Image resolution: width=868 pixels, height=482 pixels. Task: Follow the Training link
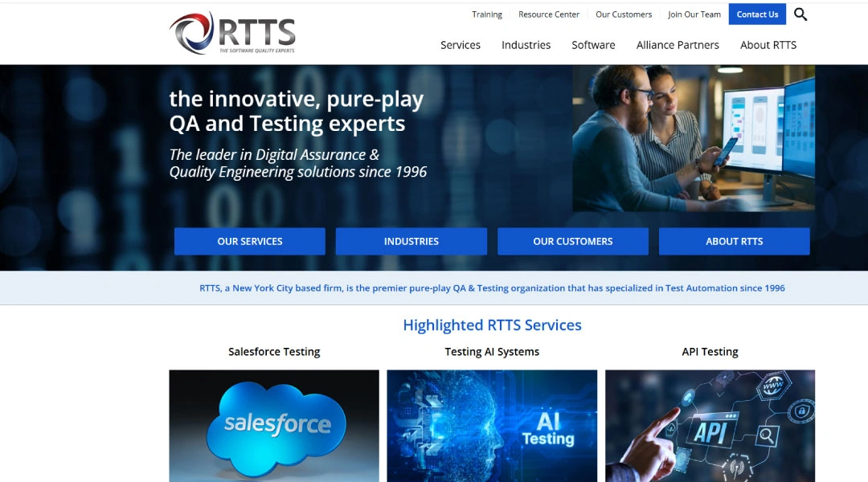pyautogui.click(x=486, y=14)
